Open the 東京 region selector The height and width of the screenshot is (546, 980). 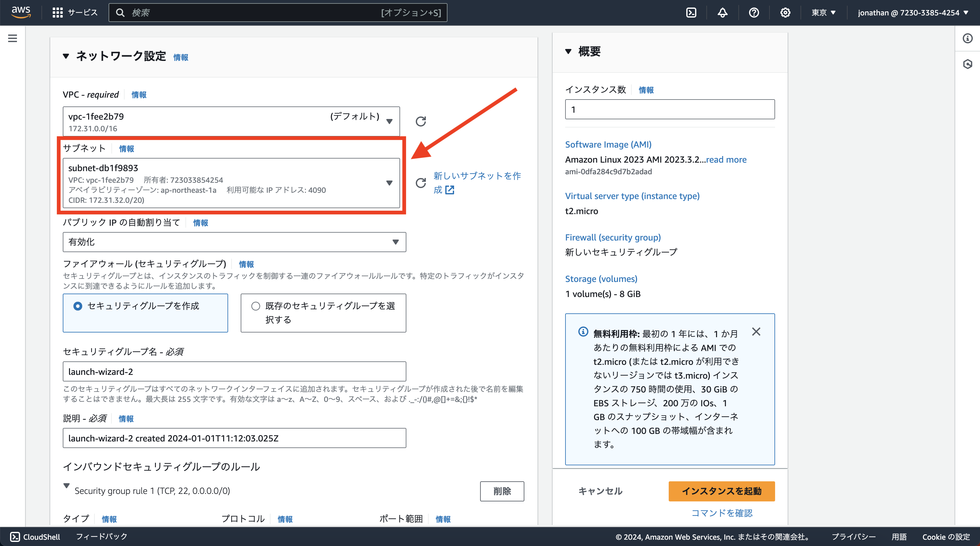(823, 12)
